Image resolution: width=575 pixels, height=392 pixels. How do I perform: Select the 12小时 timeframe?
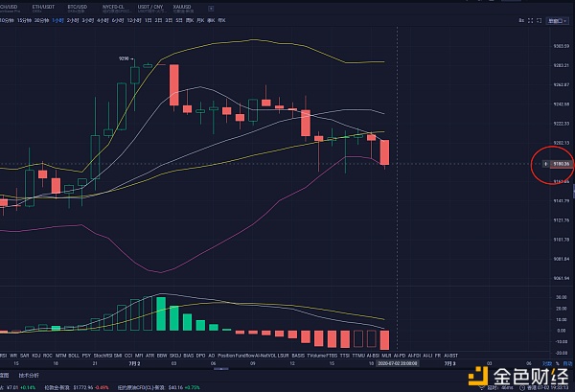(x=134, y=20)
